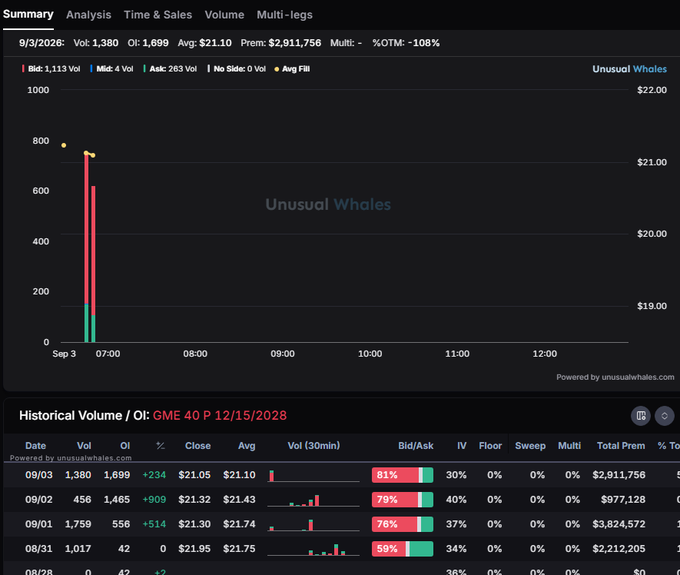The height and width of the screenshot is (575, 680).
Task: Click the 81% bid/ask bar
Action: 402,475
